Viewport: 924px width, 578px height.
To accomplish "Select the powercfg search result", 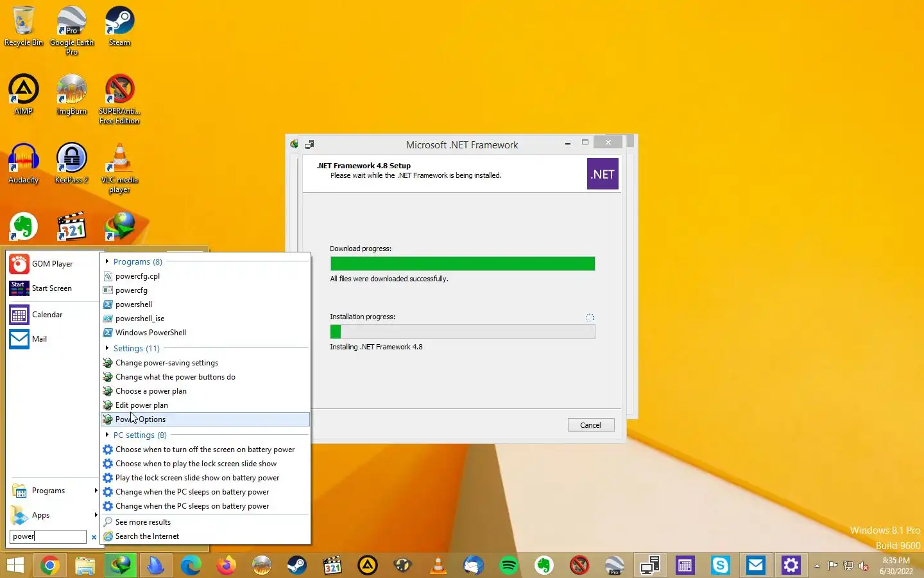I will coord(205,290).
